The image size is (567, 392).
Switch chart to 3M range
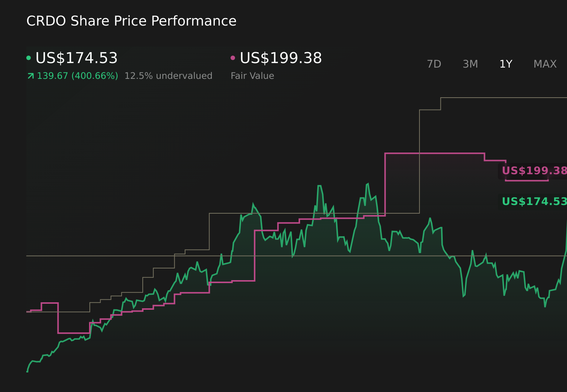click(470, 64)
